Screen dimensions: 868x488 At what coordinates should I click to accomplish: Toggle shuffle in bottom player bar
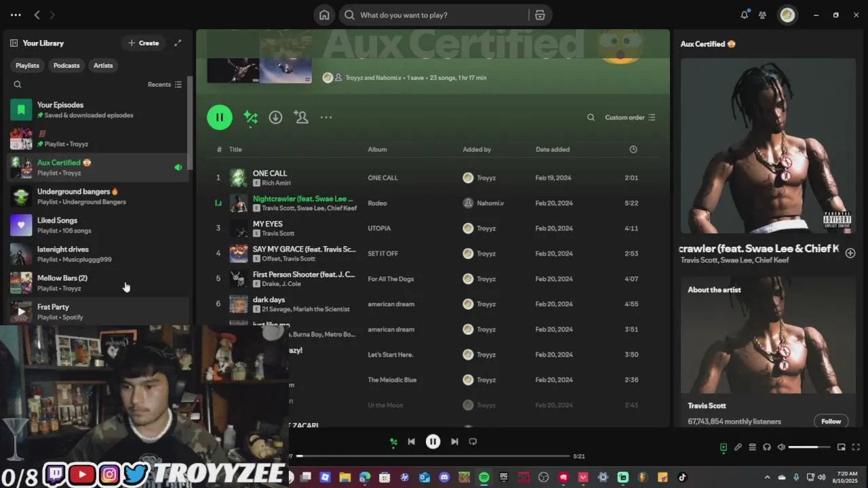393,442
